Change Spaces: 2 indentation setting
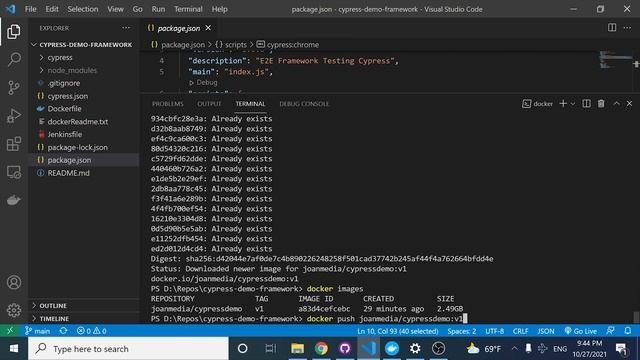The width and height of the screenshot is (640, 360). (462, 331)
